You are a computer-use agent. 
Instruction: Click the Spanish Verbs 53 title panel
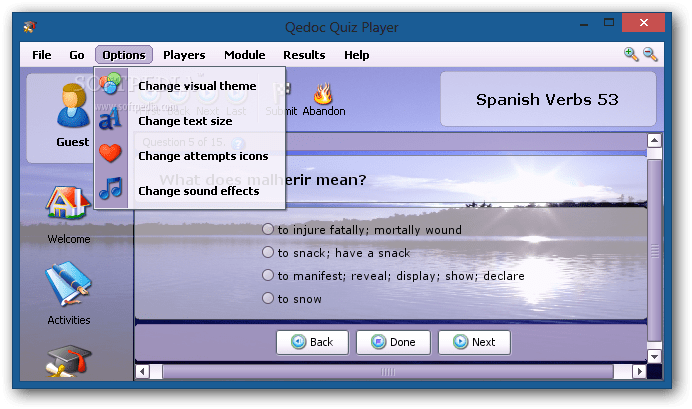pos(548,99)
